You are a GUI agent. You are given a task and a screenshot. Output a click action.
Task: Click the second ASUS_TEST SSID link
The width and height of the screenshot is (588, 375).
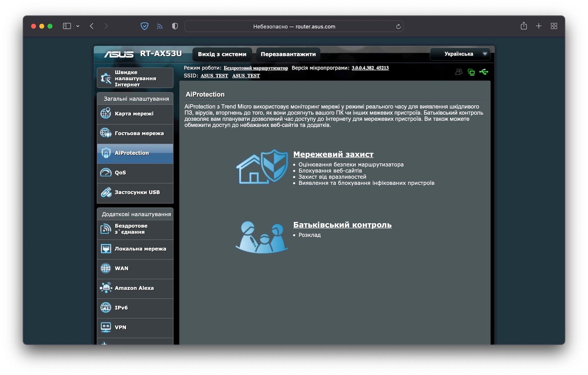pos(246,76)
